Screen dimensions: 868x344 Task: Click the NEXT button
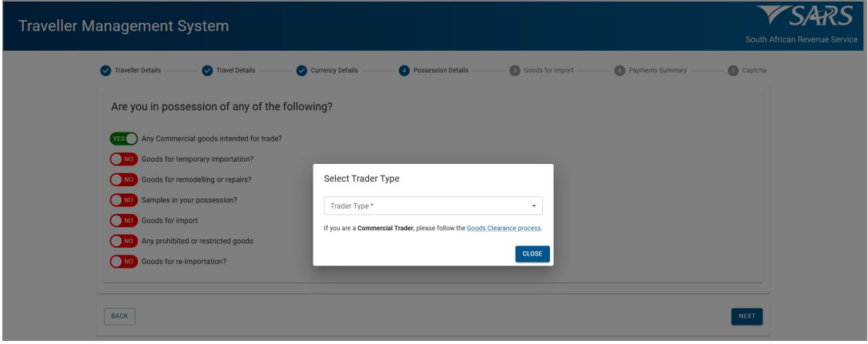click(x=746, y=316)
